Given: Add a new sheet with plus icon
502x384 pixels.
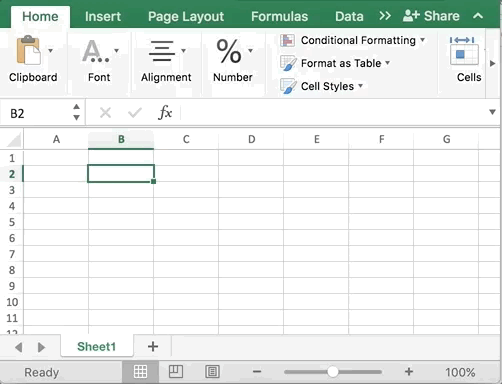Looking at the screenshot, I should tap(153, 346).
